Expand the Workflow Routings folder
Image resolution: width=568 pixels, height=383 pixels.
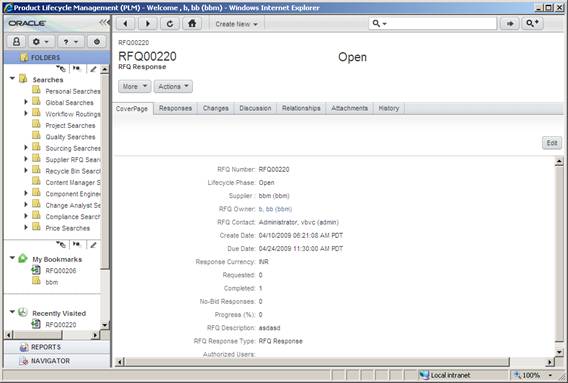[x=26, y=113]
